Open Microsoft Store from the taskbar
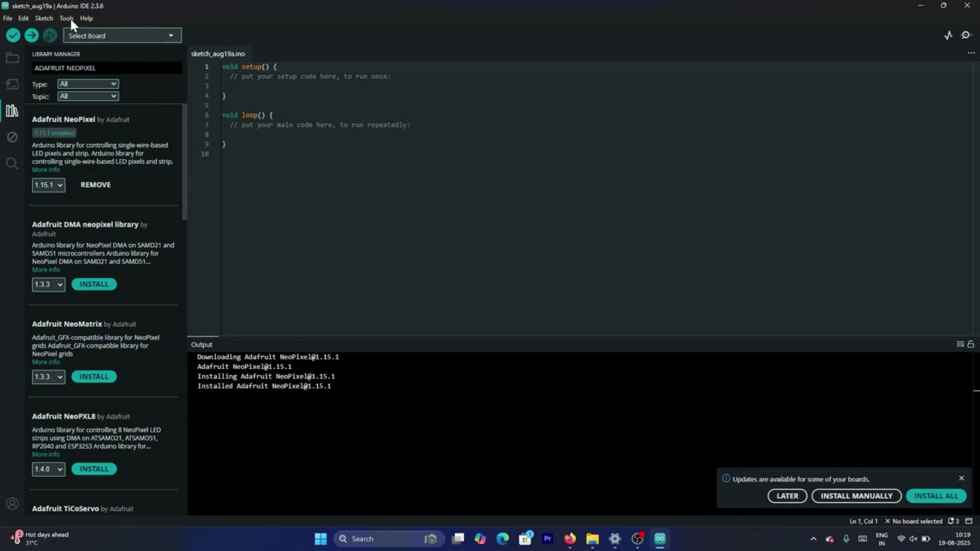980x551 pixels. click(x=525, y=539)
